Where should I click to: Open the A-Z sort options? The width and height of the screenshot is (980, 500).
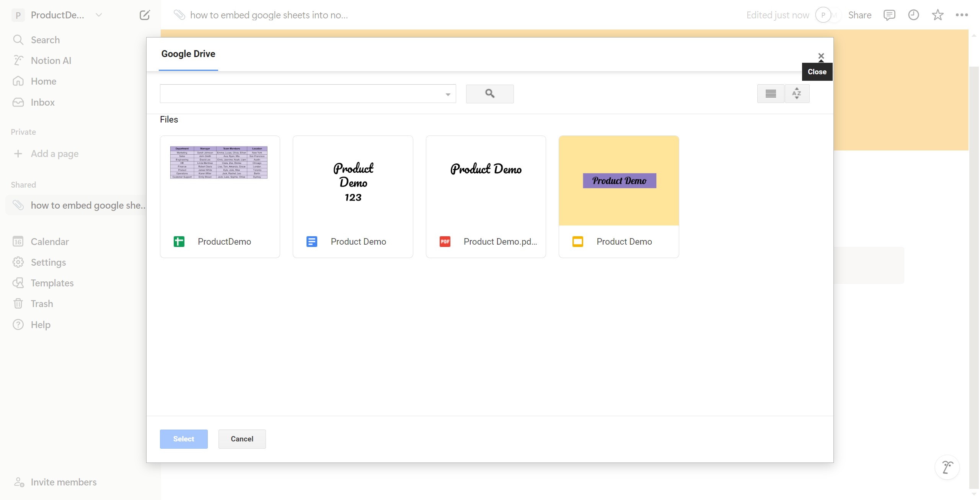coord(797,93)
